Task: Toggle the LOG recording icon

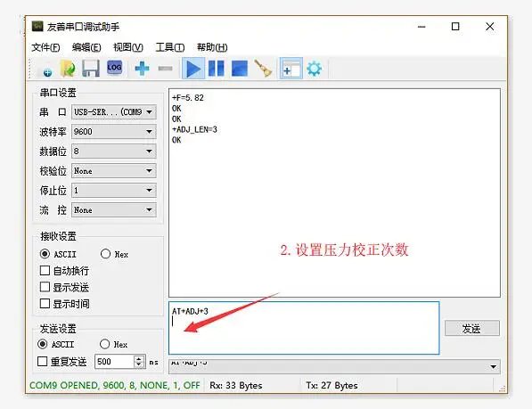Action: [114, 68]
